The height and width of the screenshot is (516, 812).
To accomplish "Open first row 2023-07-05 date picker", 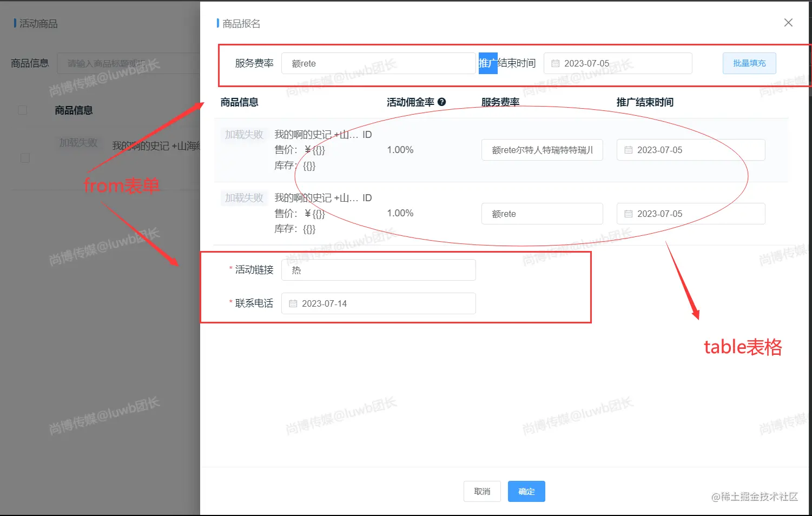I will point(695,150).
